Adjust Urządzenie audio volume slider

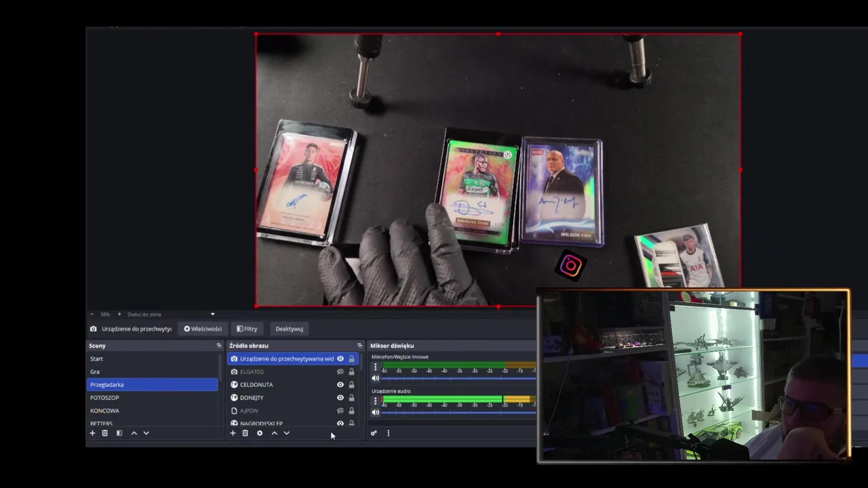click(458, 412)
